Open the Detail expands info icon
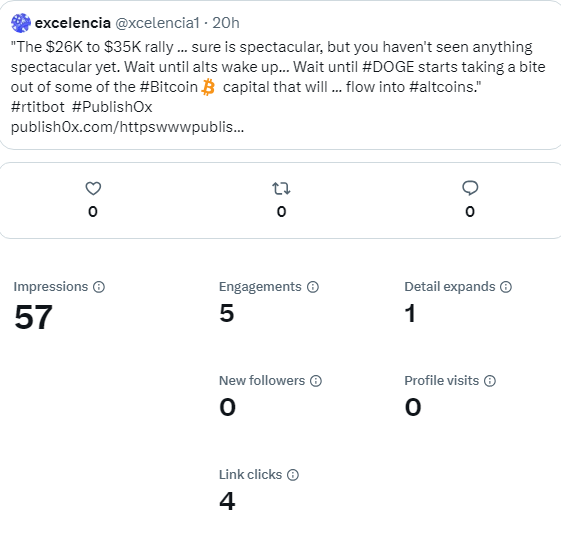 [x=506, y=287]
